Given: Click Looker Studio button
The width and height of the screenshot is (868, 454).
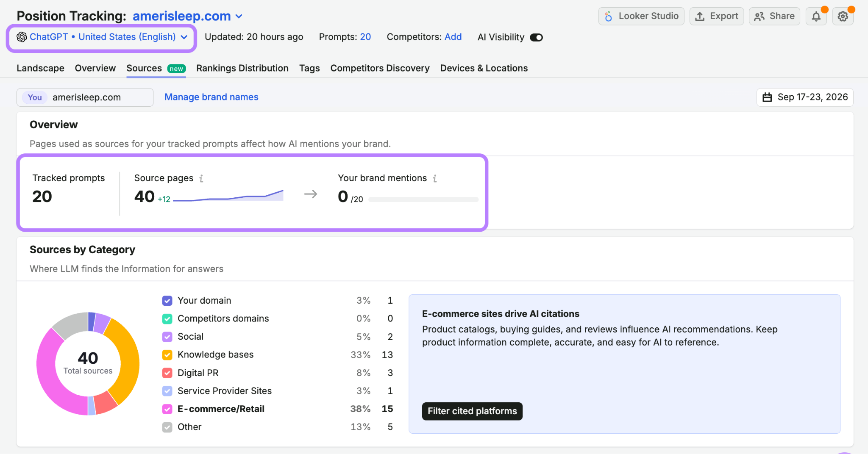Looking at the screenshot, I should 641,16.
